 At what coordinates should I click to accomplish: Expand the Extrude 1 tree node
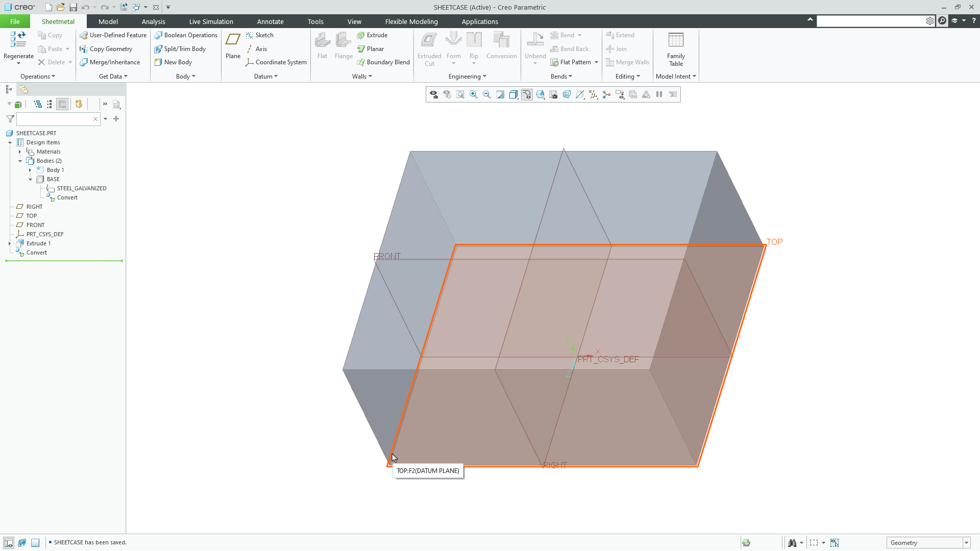tap(10, 244)
